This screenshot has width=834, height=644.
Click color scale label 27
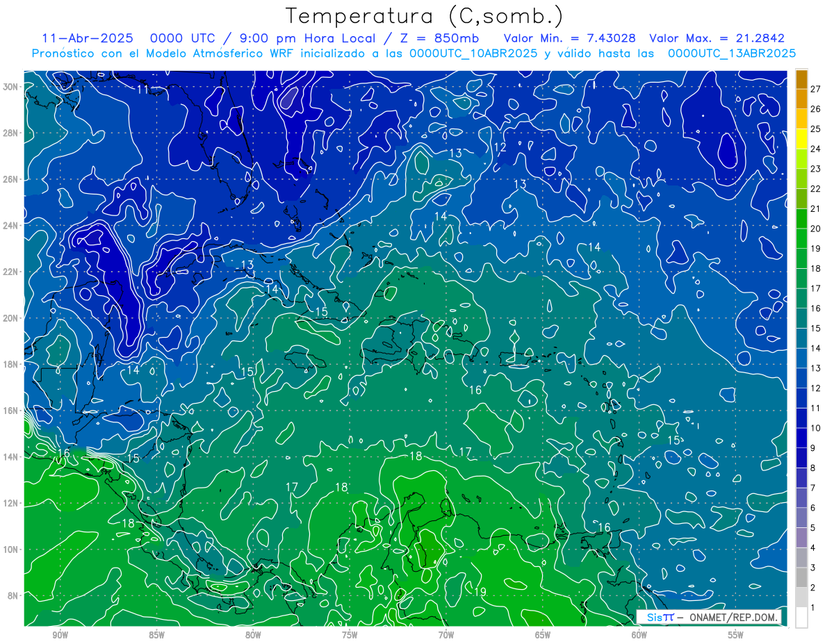click(x=816, y=89)
